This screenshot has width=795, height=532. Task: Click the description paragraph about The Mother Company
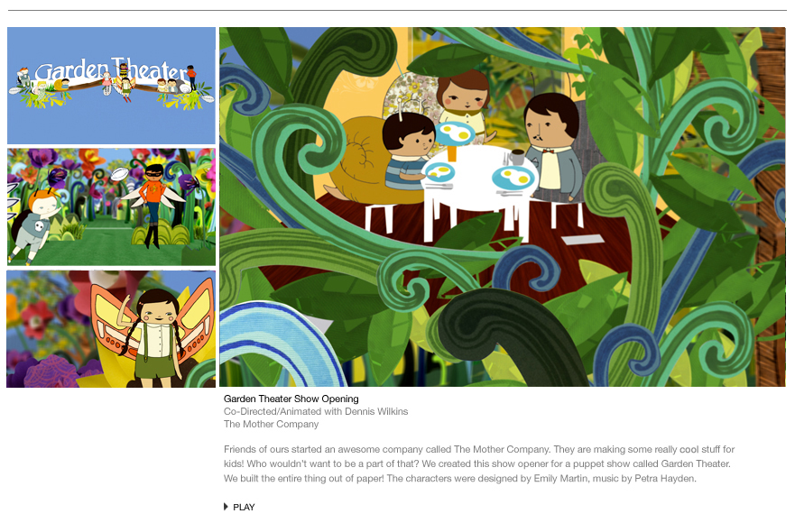[479, 463]
